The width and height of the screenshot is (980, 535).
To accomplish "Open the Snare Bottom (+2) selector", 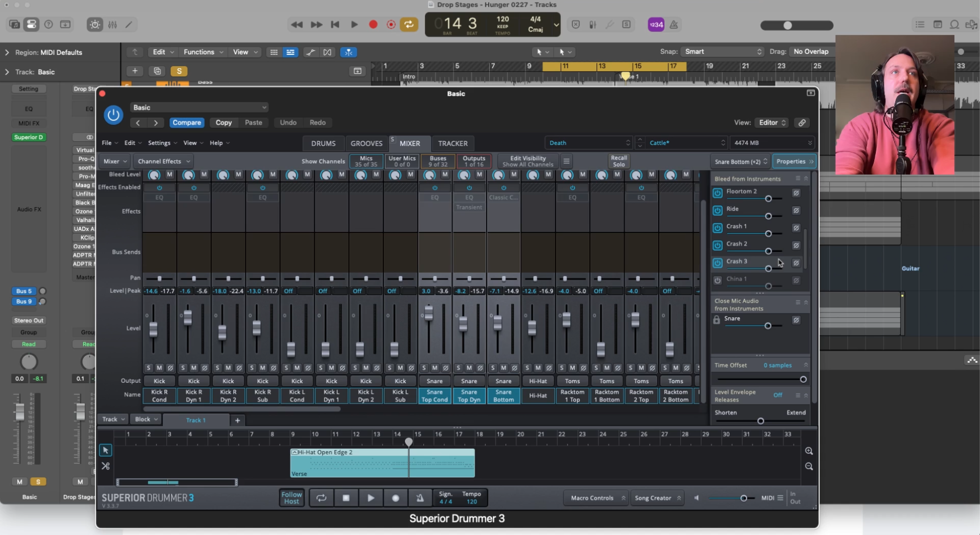I will click(740, 161).
